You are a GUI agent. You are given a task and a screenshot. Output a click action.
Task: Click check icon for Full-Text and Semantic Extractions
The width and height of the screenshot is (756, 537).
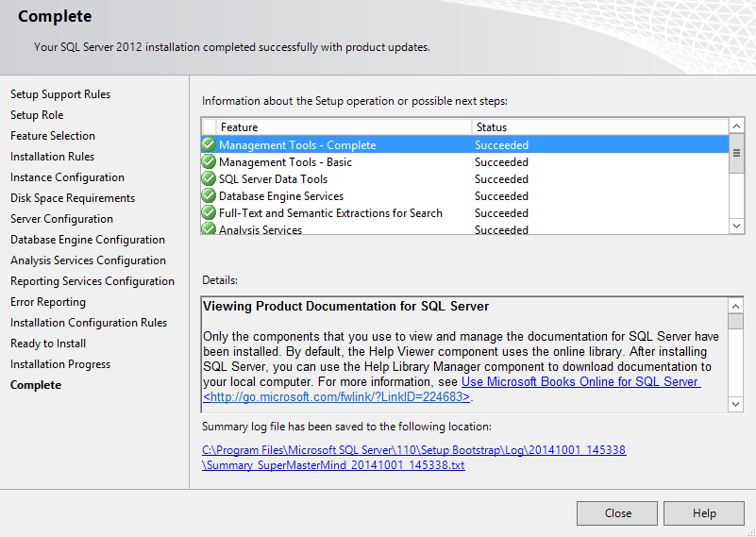click(x=209, y=213)
